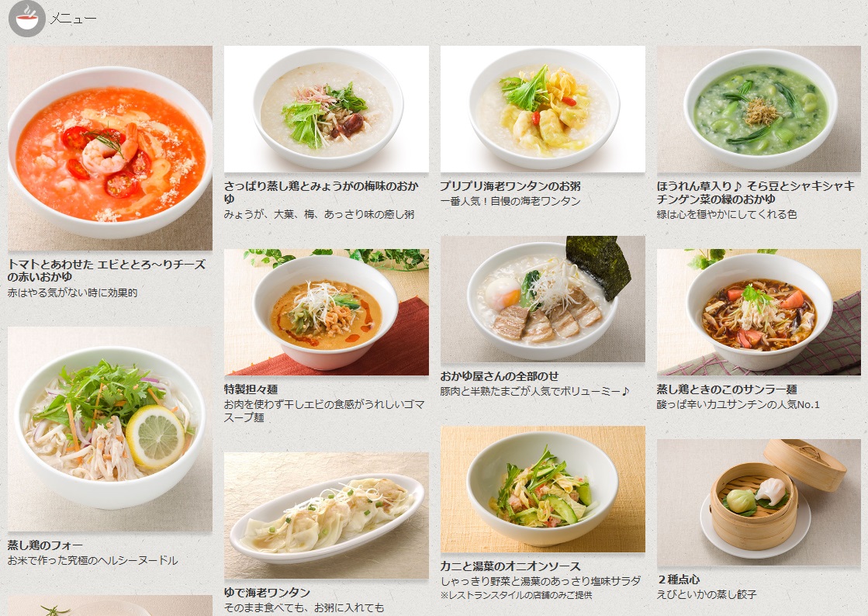Click the トマトとあわせた エビととろ～りチーズ title
Screen dimensions: 868x616
pos(107,265)
